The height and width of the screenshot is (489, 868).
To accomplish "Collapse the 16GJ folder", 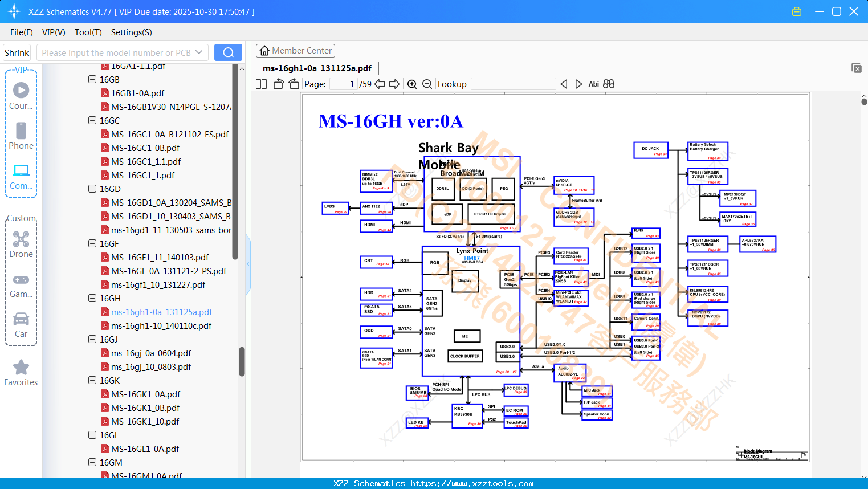I will coord(92,340).
